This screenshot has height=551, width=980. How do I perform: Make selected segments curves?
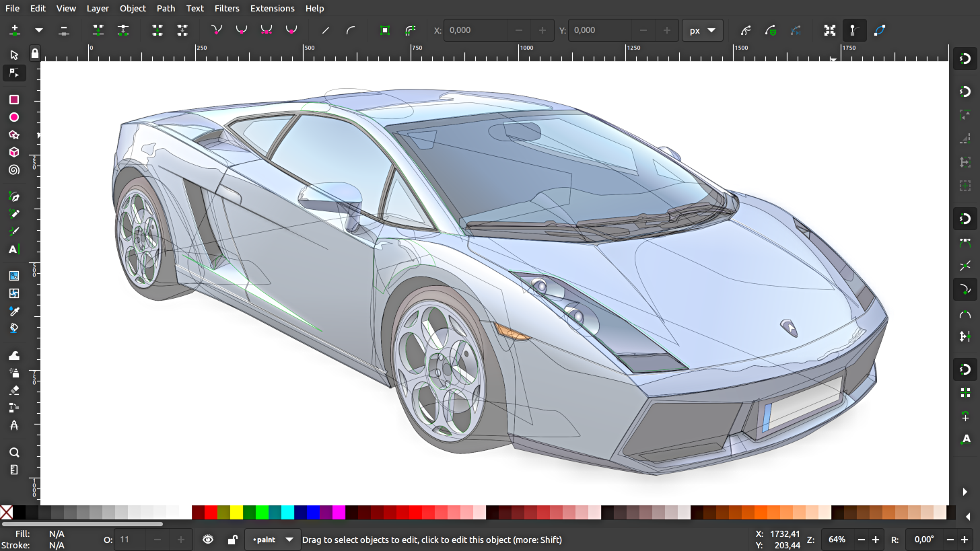[x=351, y=30]
